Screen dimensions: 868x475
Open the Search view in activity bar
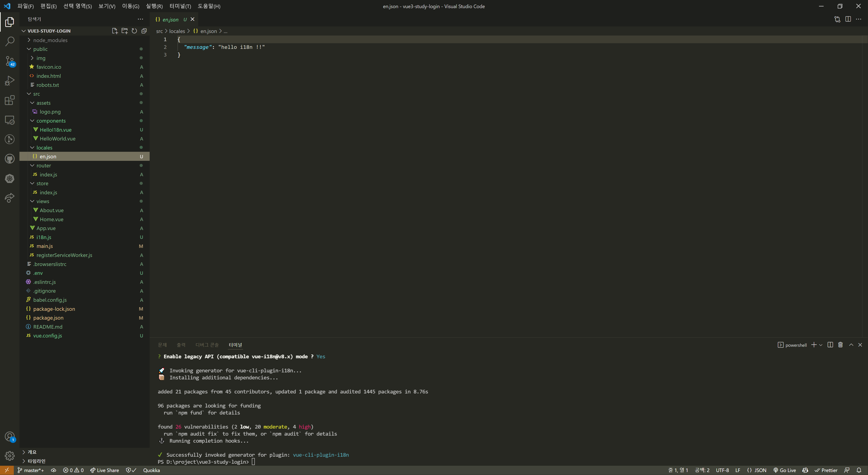tap(10, 41)
